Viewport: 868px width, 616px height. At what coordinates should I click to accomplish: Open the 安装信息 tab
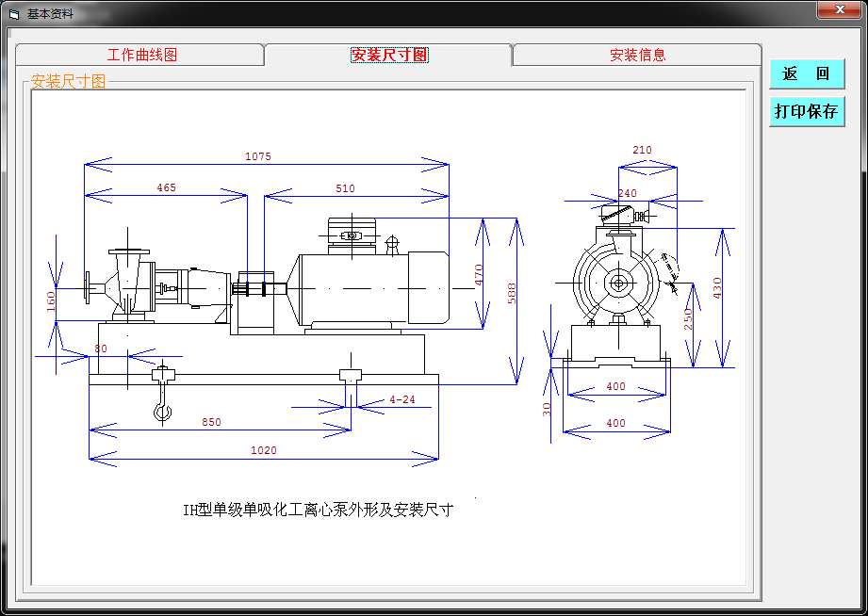[637, 55]
